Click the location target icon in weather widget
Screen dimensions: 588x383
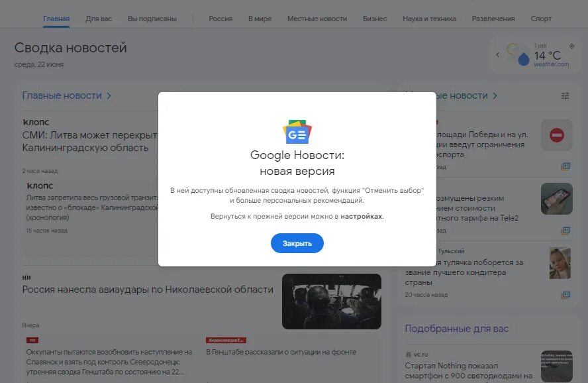pyautogui.click(x=571, y=46)
